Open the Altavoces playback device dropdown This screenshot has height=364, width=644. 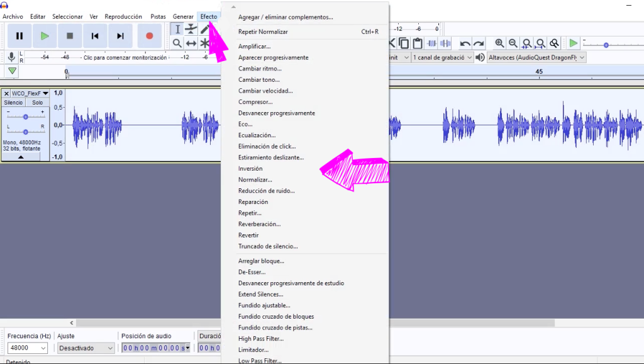536,57
